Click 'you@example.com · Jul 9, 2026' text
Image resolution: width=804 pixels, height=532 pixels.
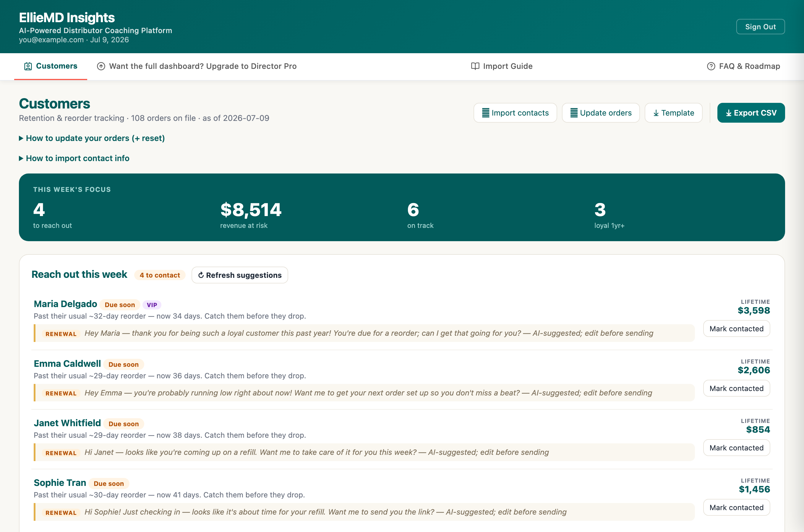pos(74,40)
